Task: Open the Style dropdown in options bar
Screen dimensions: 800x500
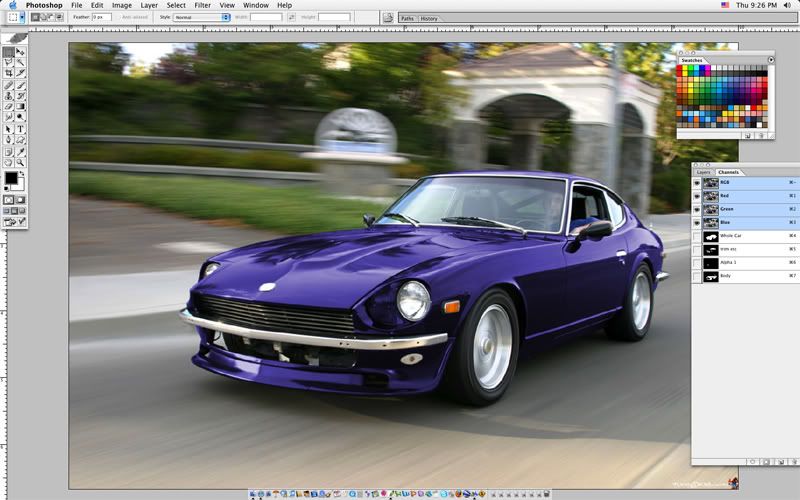Action: 201,17
